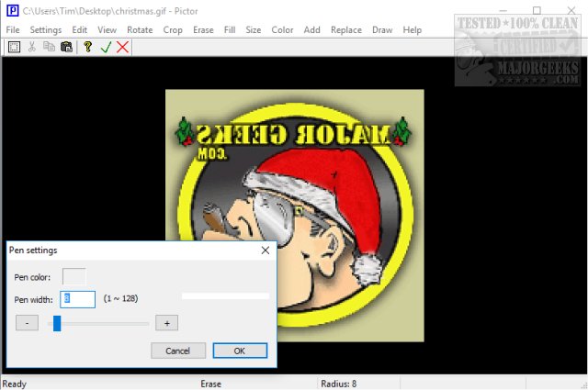Click the 'Ready' status bar text
The image size is (588, 390).
[15, 384]
